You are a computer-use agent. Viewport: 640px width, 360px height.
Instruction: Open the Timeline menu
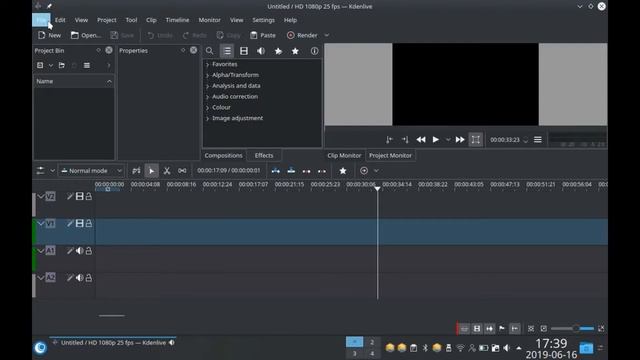coord(177,20)
